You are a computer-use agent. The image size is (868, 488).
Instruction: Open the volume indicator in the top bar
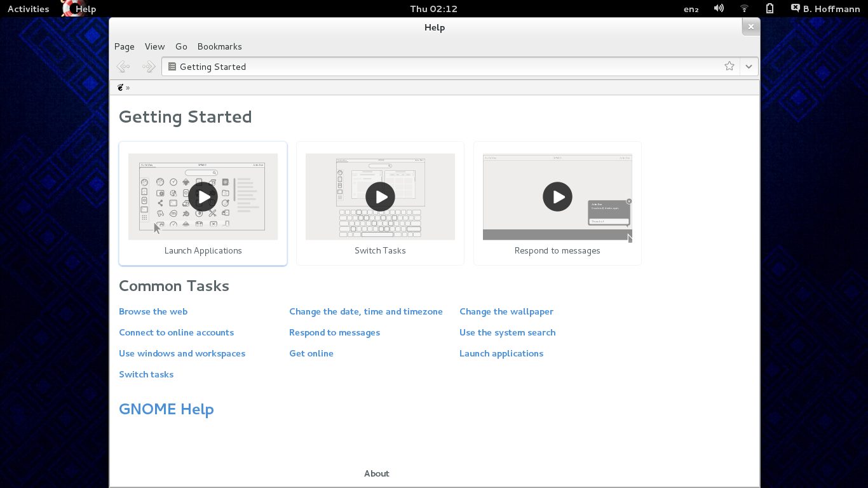coord(719,9)
